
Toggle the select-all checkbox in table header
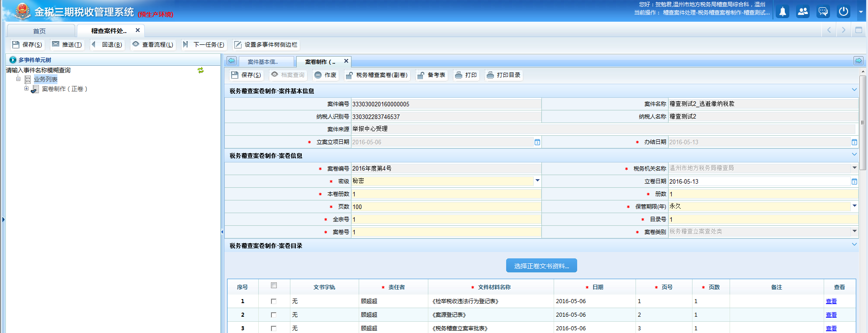(x=274, y=285)
